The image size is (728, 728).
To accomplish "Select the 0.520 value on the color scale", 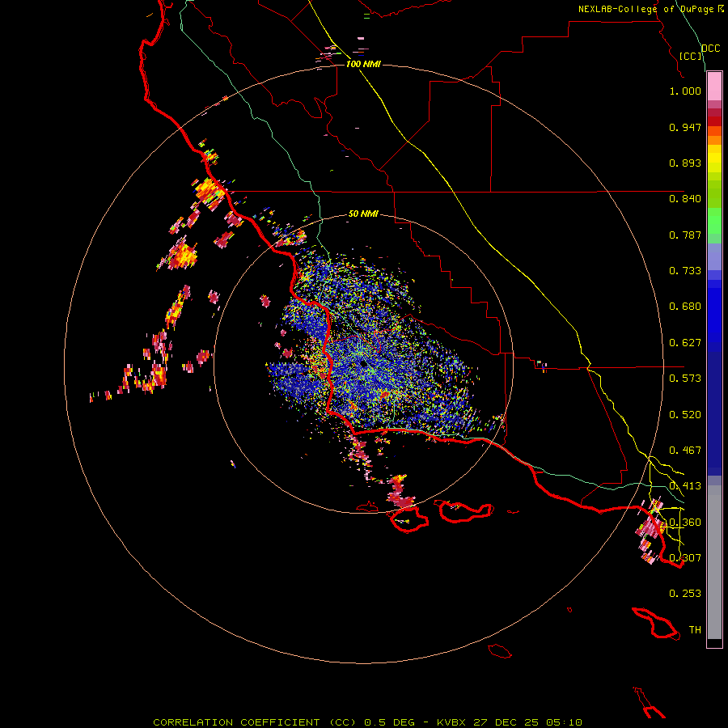I will coord(685,415).
